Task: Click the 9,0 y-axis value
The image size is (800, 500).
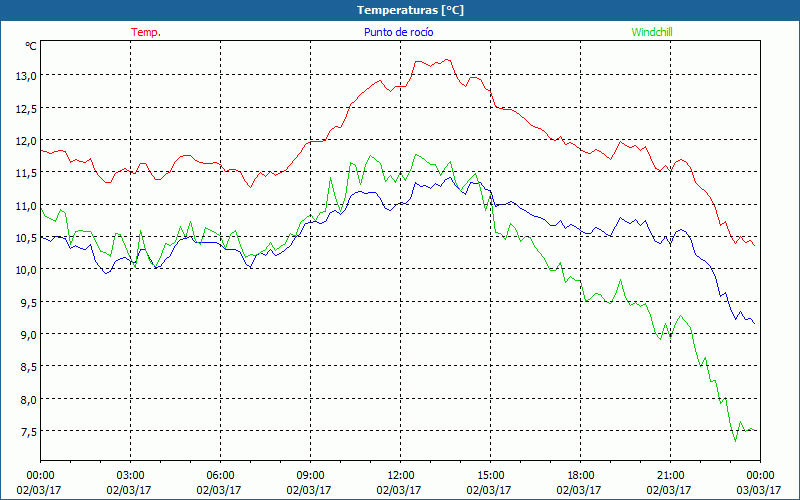Action: click(x=28, y=335)
